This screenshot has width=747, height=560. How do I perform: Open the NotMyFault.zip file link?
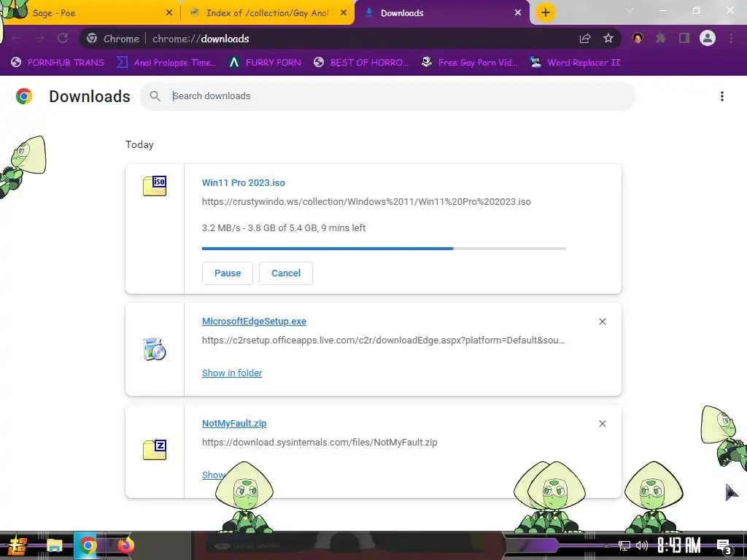click(234, 424)
